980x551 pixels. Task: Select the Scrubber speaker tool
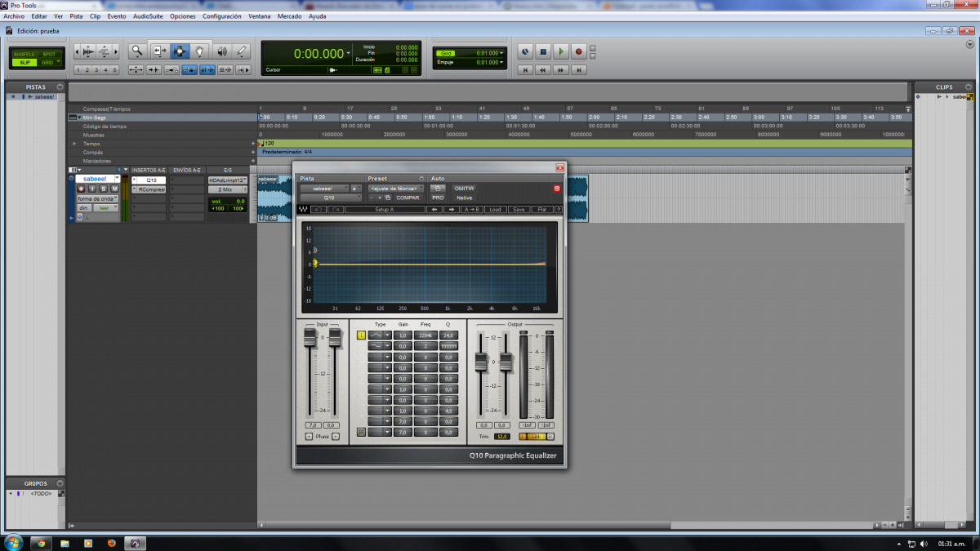[x=221, y=51]
